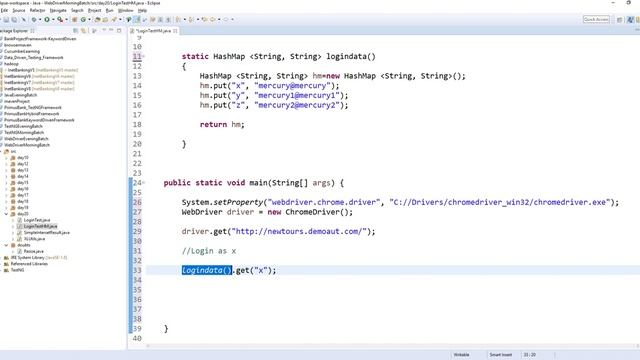
Task: Collapse the day20 package
Action: click(7, 214)
